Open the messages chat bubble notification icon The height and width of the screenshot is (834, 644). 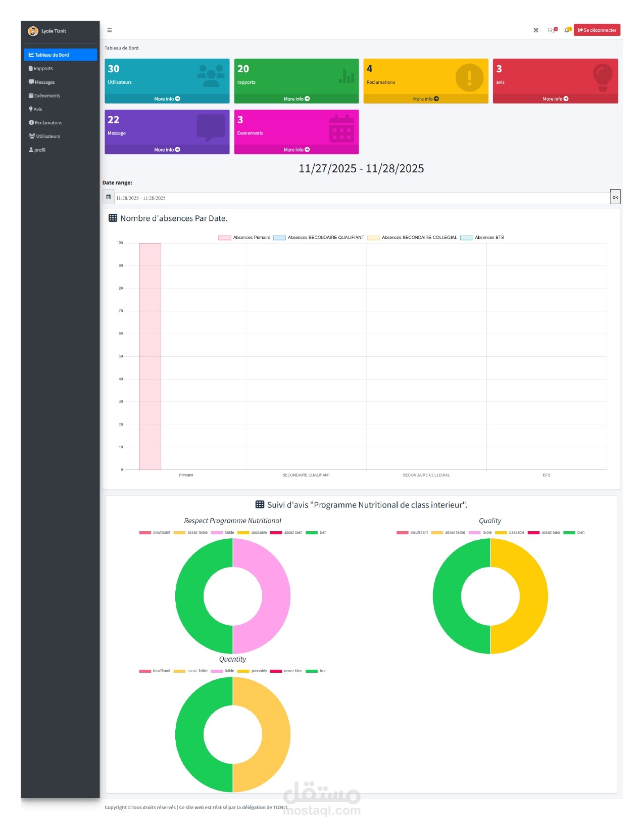pos(552,30)
